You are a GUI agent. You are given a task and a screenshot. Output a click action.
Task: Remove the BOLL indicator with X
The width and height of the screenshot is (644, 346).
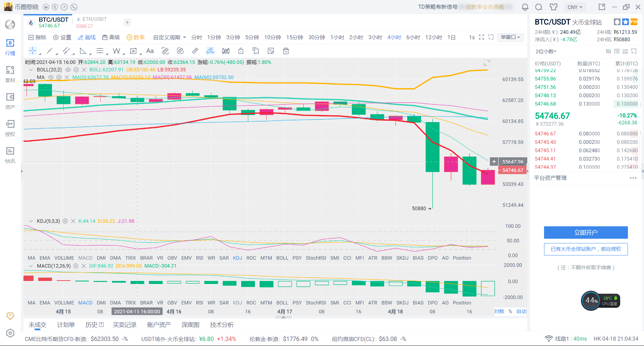(x=84, y=70)
